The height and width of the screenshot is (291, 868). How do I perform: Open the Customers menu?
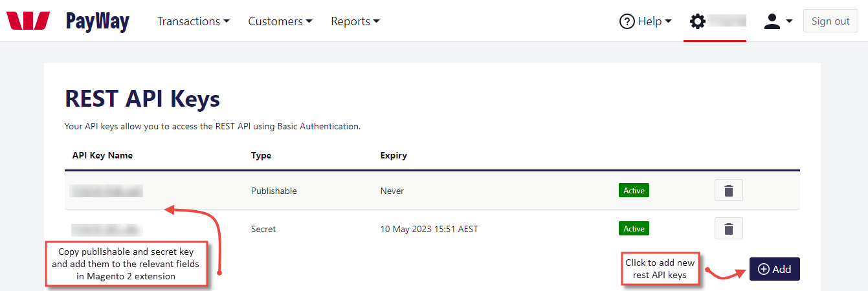pos(280,21)
